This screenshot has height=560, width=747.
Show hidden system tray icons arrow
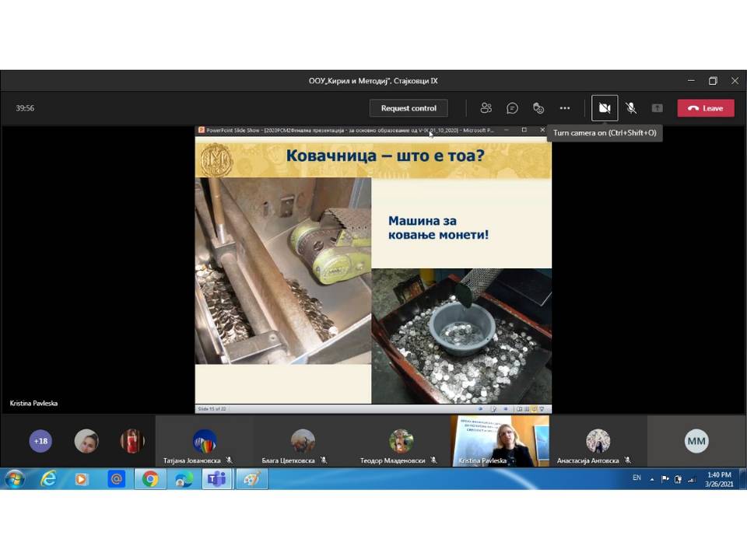tap(652, 480)
